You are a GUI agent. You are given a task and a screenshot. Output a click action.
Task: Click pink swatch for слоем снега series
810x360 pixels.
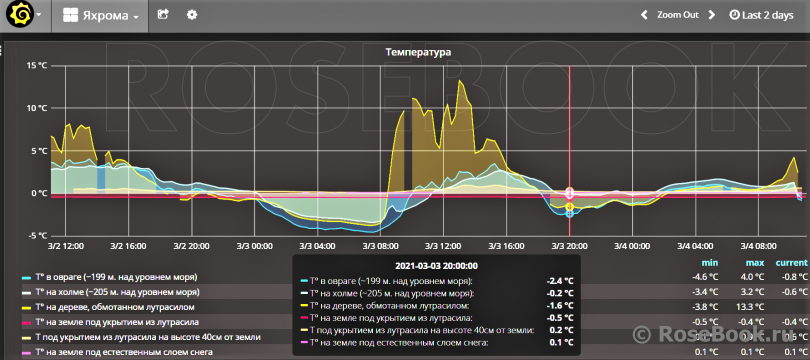(x=26, y=353)
